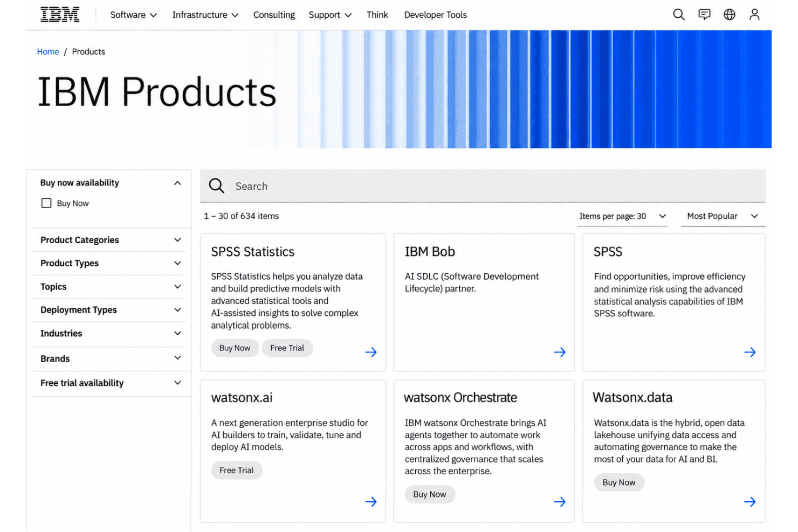The height and width of the screenshot is (532, 798).
Task: Expand Brands filter
Action: pyautogui.click(x=177, y=358)
